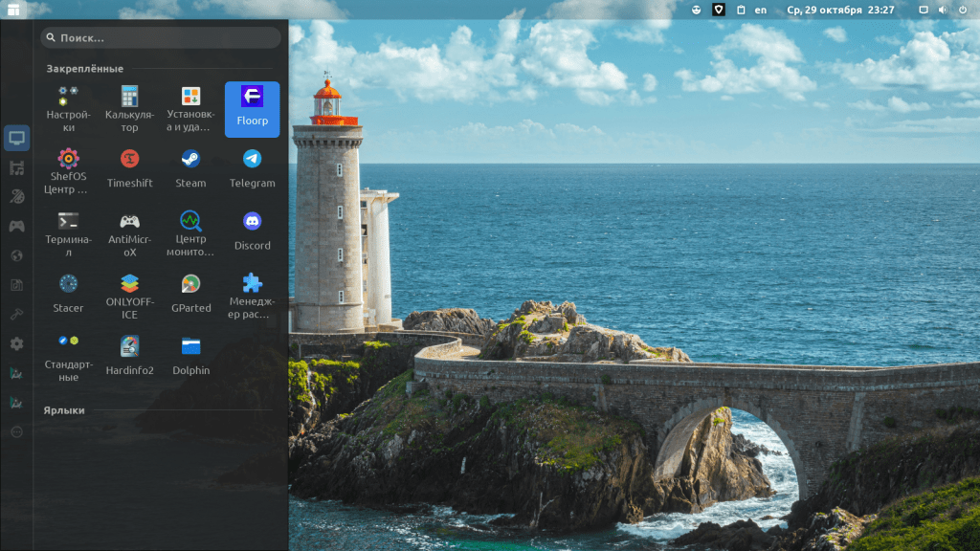The width and height of the screenshot is (980, 551).
Task: Switch to the Internet globe category
Action: tap(16, 255)
